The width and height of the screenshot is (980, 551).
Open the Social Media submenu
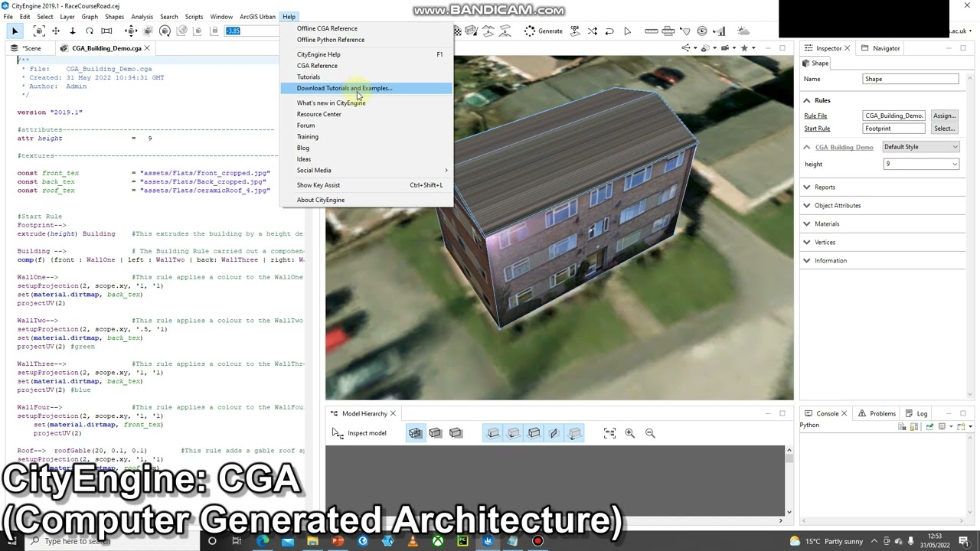tap(366, 170)
